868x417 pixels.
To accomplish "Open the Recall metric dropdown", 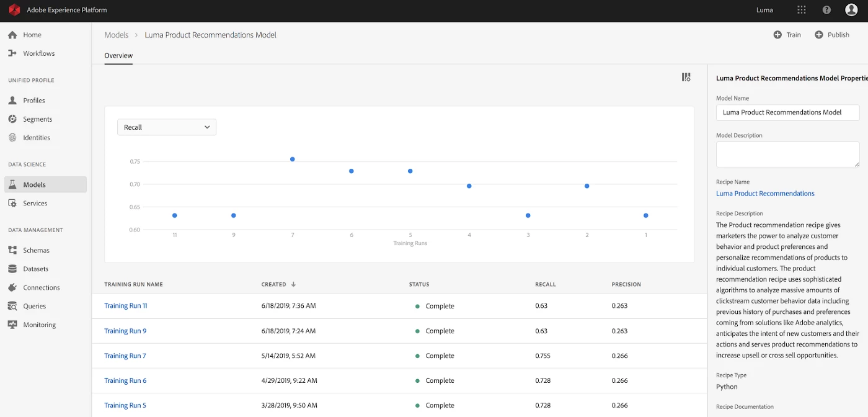I will 167,127.
